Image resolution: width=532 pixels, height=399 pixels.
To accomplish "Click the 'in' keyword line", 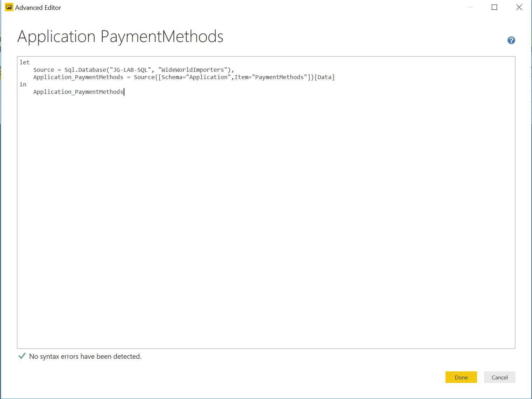I will click(x=23, y=84).
